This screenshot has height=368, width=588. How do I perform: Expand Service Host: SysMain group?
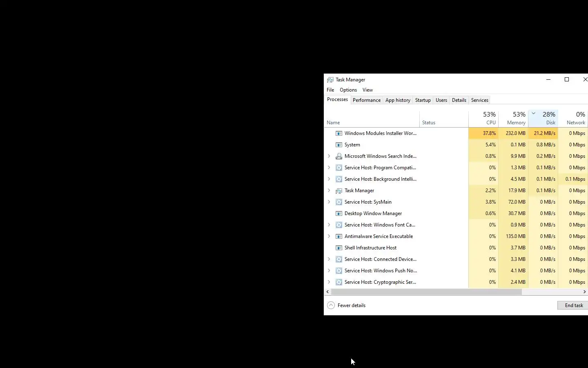329,202
